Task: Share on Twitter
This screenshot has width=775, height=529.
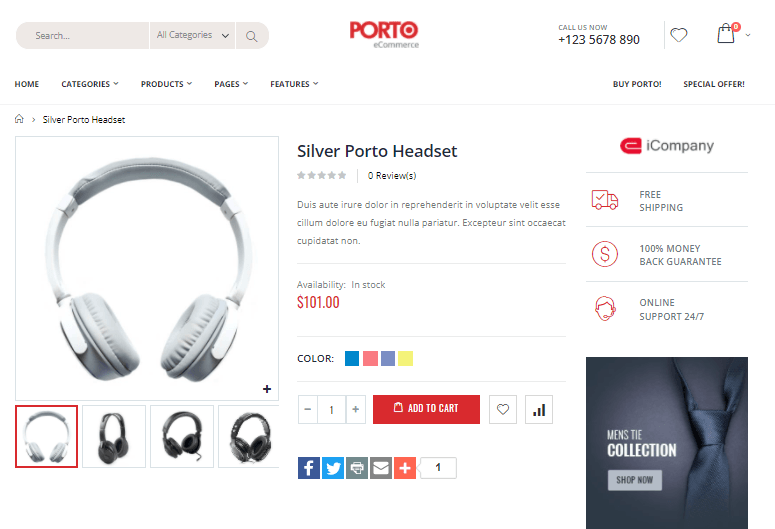Action: pos(333,468)
